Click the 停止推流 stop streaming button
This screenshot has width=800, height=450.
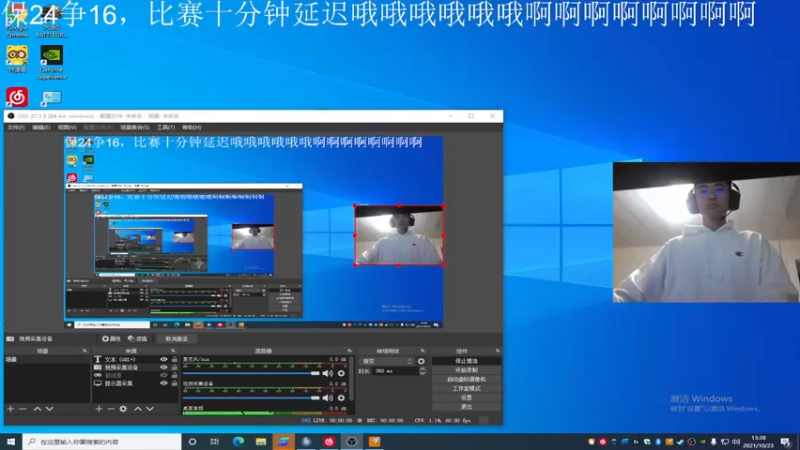tap(466, 361)
